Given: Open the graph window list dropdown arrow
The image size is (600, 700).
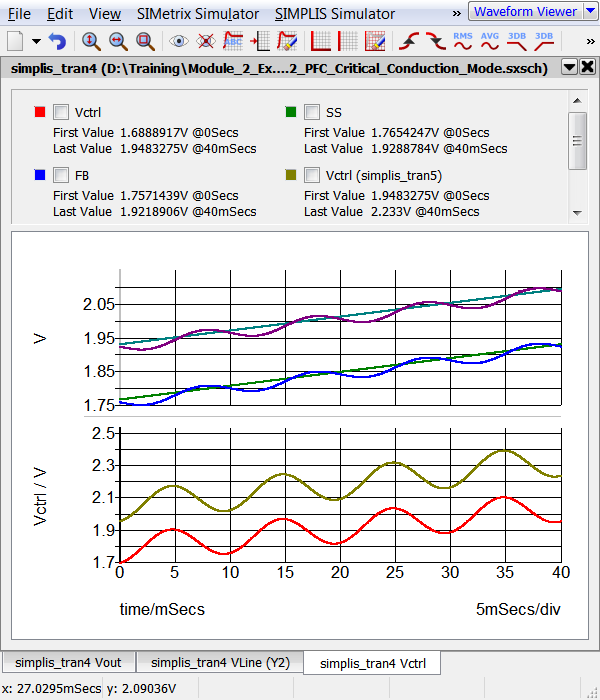Looking at the screenshot, I should (x=569, y=67).
